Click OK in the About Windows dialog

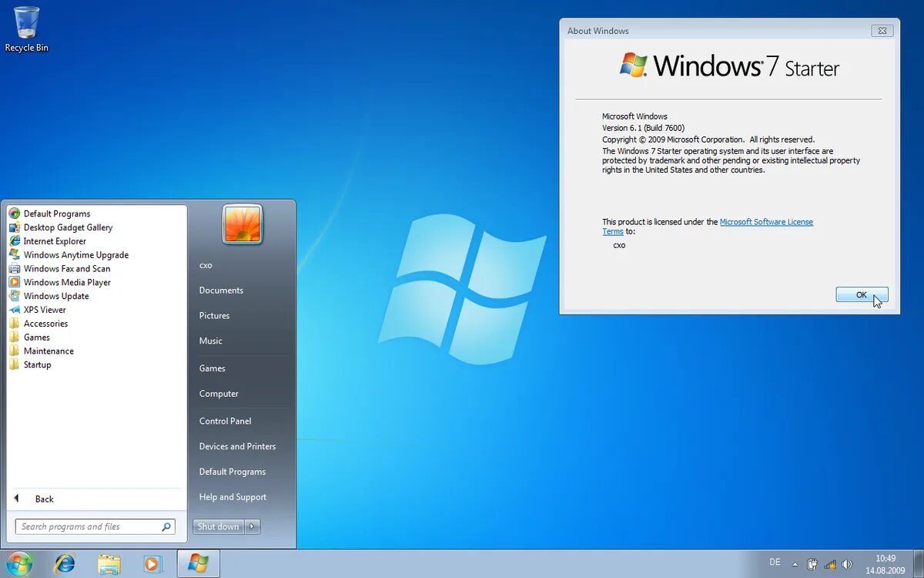pos(862,294)
